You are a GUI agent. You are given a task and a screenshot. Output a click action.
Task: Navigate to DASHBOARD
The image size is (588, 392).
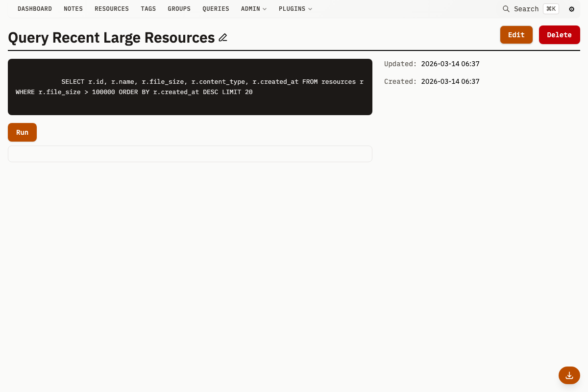35,8
